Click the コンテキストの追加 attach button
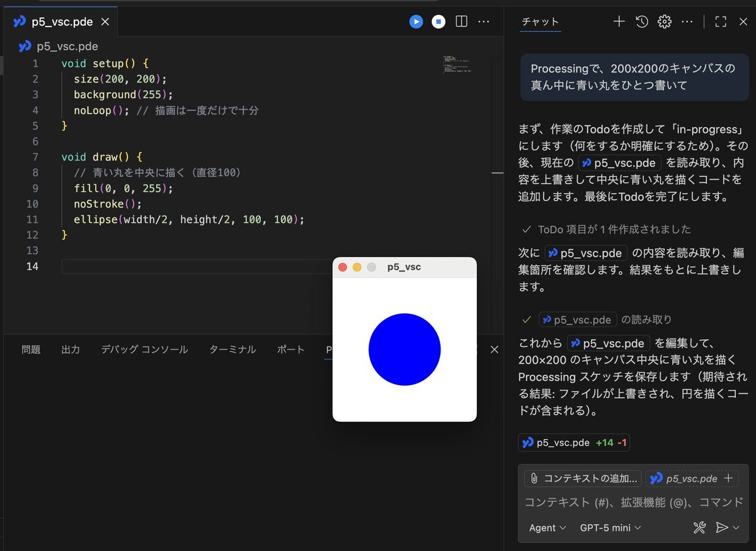The width and height of the screenshot is (756, 551). coord(583,478)
